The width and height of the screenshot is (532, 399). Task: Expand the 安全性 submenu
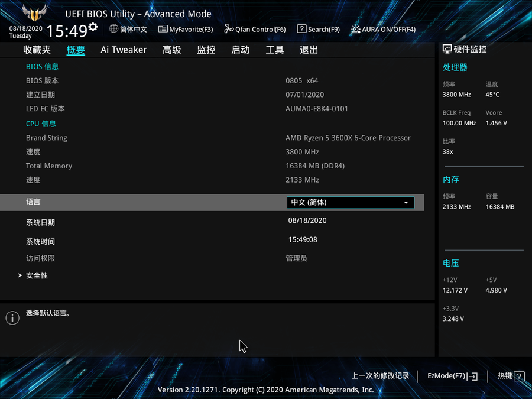(x=37, y=275)
